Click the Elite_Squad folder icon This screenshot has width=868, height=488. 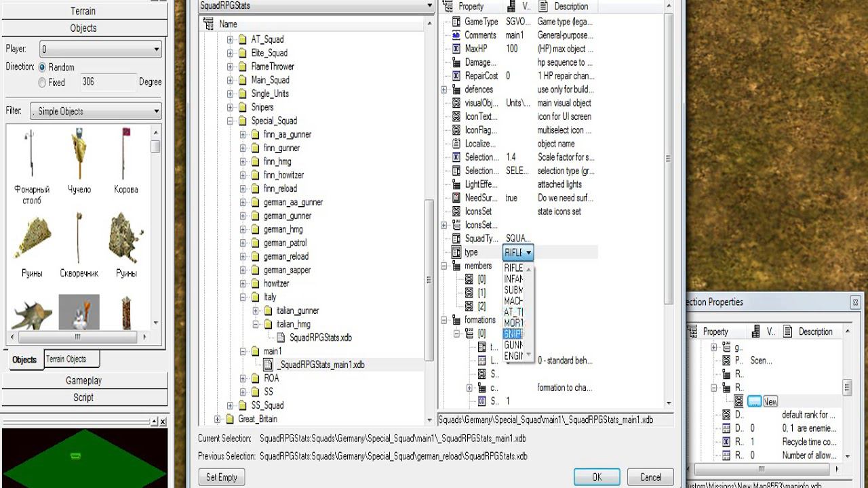[242, 53]
